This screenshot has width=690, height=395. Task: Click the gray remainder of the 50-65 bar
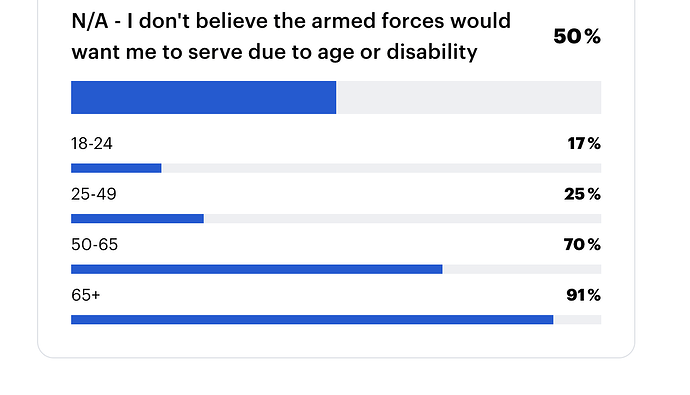click(521, 269)
